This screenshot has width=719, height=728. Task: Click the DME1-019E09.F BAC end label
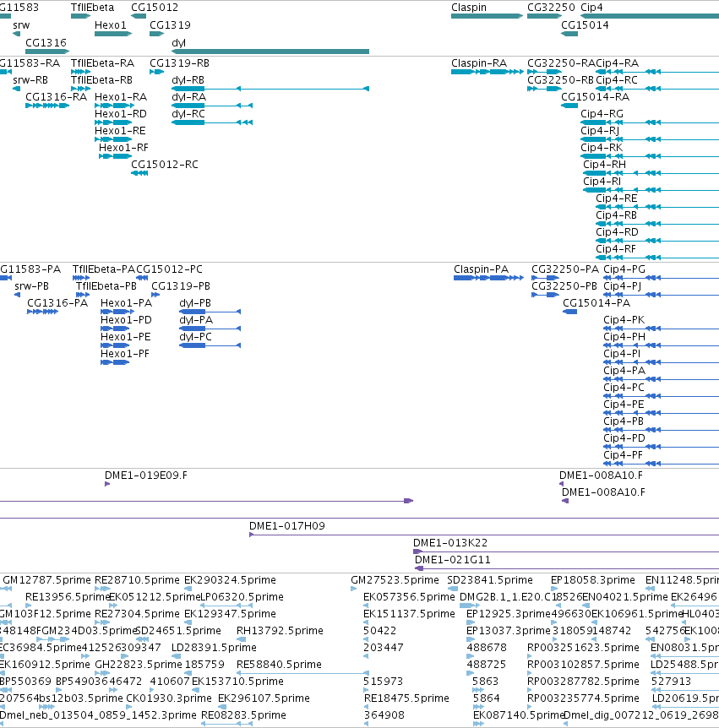pyautogui.click(x=146, y=475)
